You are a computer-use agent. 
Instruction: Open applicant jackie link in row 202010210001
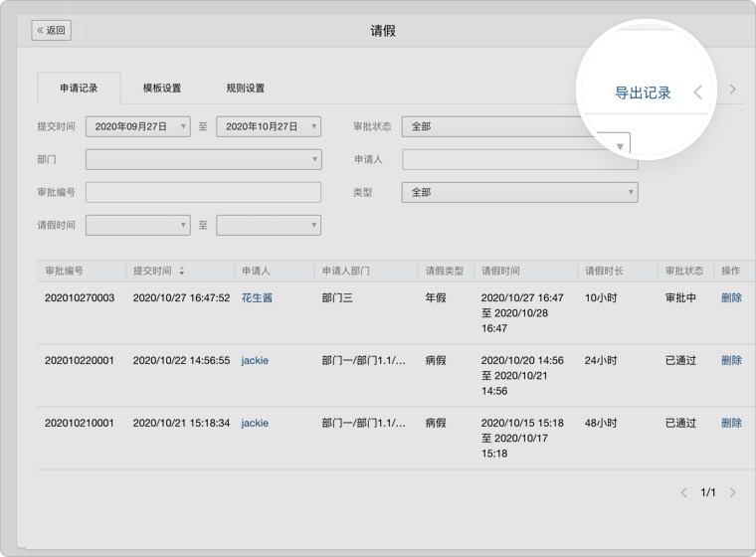tap(255, 423)
